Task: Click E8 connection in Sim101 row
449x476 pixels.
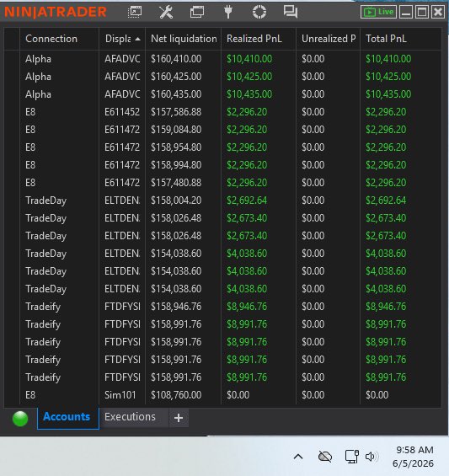Action: 30,395
